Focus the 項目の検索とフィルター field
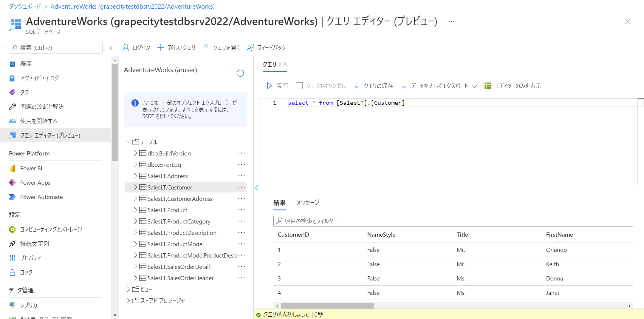The width and height of the screenshot is (644, 319). pos(453,221)
